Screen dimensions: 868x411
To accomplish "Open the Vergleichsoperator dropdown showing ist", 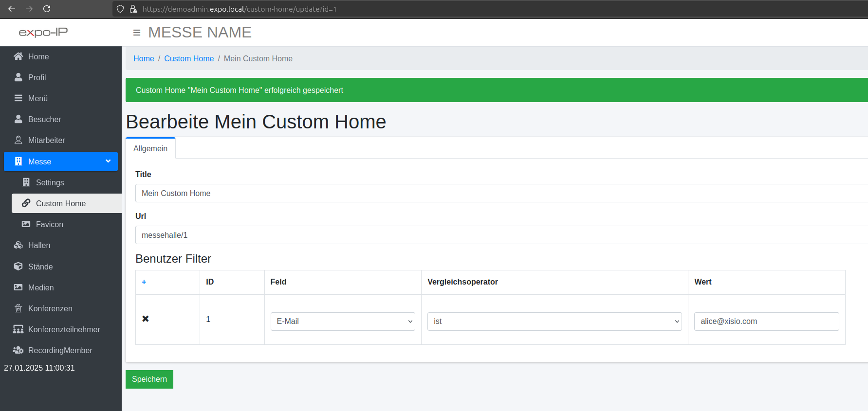I will coord(554,322).
